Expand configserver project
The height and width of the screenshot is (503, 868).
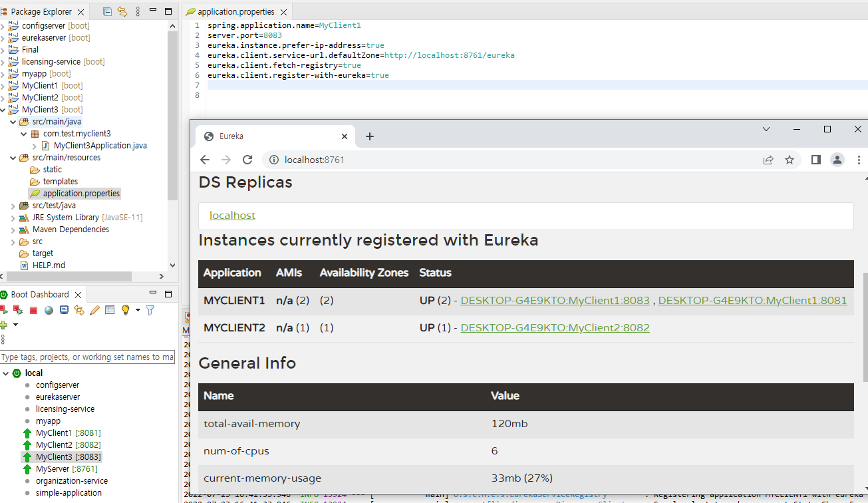coord(3,26)
